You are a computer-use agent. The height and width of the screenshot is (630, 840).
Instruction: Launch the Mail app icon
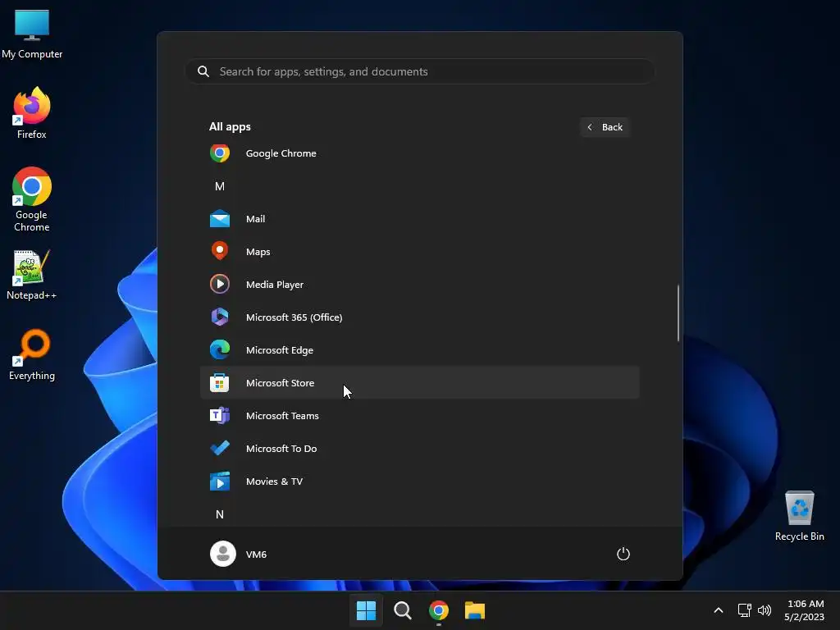(x=220, y=218)
